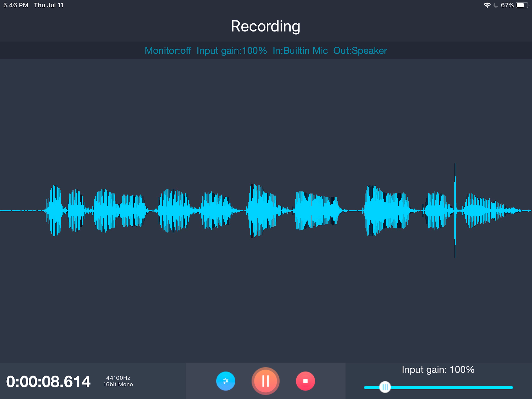Click the Input gain: 100% label above slider
This screenshot has height=399, width=532.
click(438, 369)
